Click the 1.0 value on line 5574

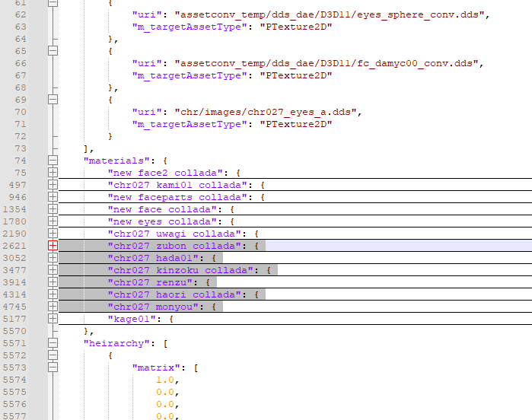coord(165,380)
